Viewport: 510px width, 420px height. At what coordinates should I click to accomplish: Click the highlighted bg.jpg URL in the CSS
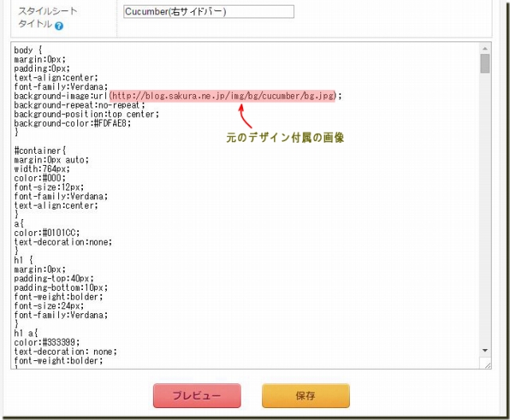point(223,96)
